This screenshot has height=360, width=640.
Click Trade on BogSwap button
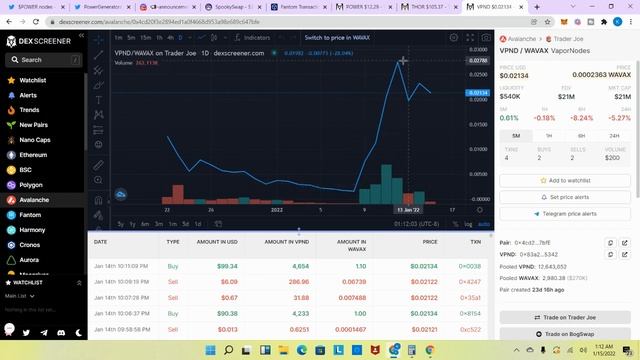(565, 334)
